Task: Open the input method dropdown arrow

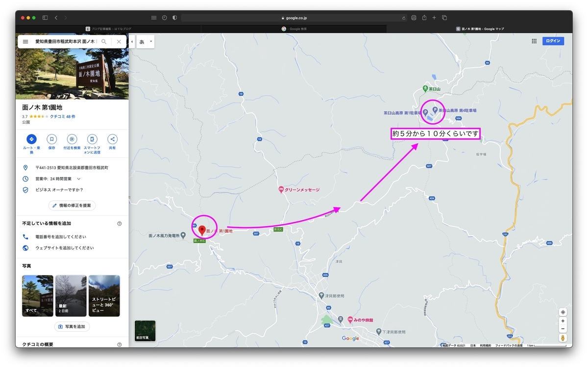Action: pos(151,42)
